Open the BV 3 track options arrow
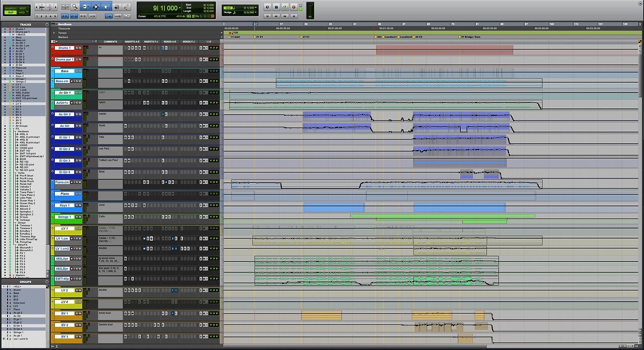644x350 pixels. coord(52,335)
